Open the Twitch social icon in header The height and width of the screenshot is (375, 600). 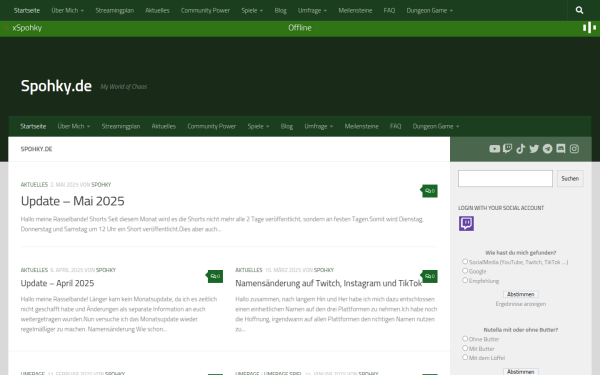(x=507, y=148)
